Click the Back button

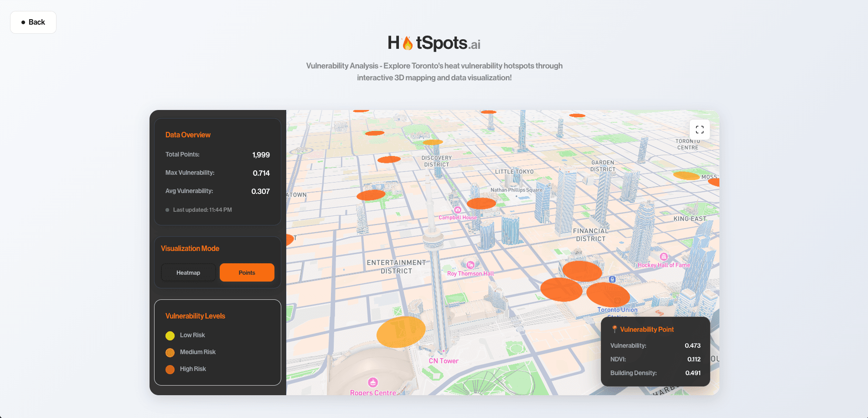[x=33, y=22]
